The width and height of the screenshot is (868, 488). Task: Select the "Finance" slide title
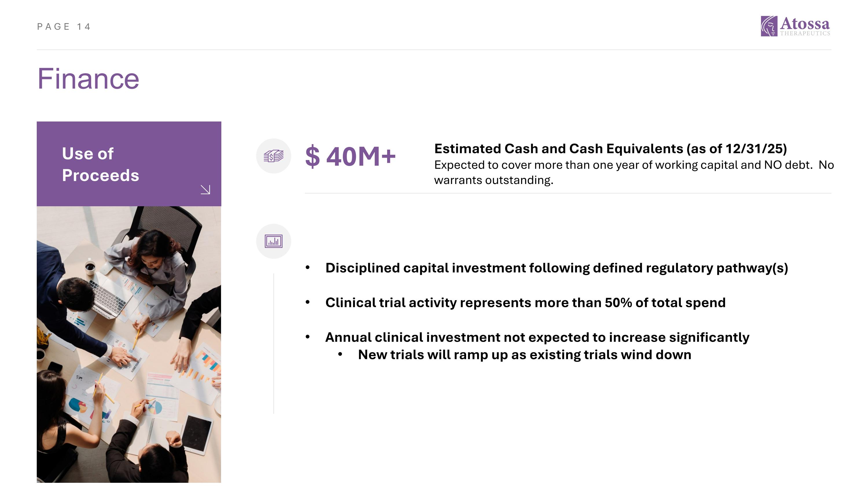tap(88, 79)
